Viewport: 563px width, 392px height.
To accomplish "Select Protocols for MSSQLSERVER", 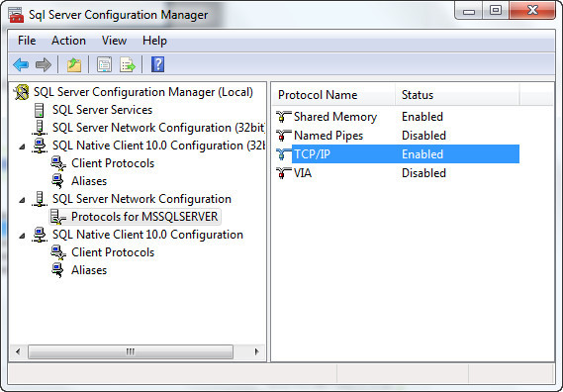I will pyautogui.click(x=144, y=217).
